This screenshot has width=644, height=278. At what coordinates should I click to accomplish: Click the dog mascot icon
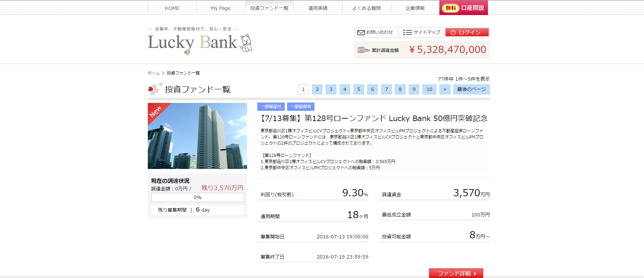point(246,43)
